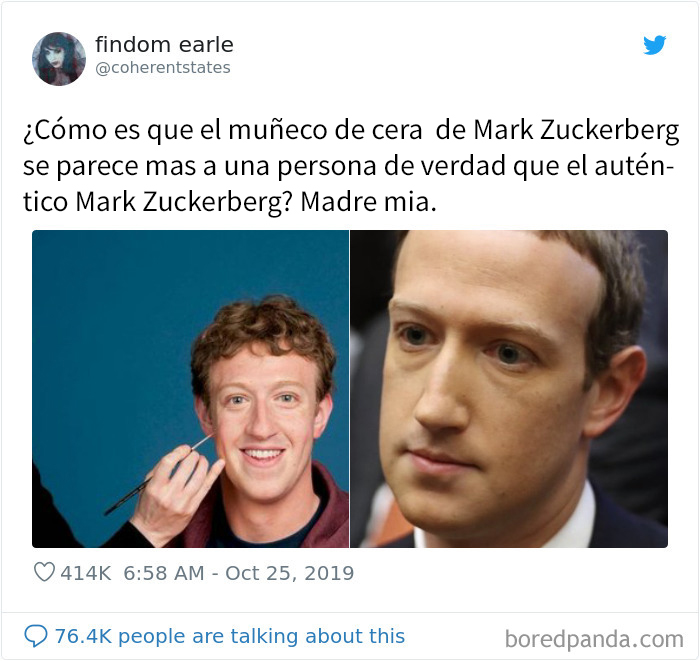The width and height of the screenshot is (700, 661).
Task: Click the boredpanda.com watermark
Action: click(594, 639)
